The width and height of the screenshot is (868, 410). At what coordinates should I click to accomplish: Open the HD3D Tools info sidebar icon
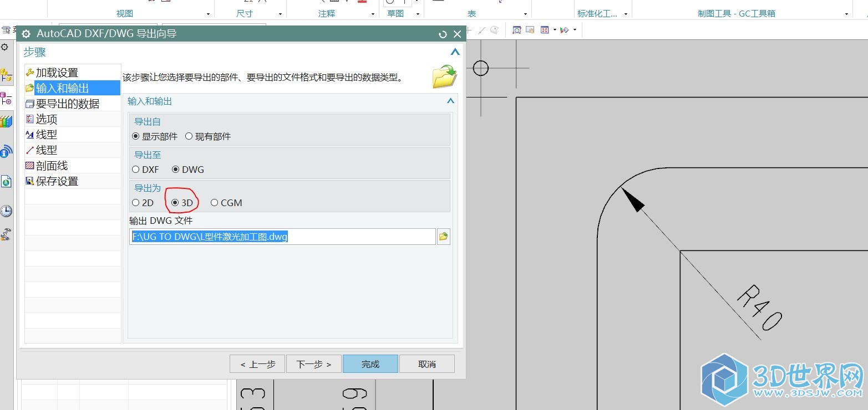6,151
